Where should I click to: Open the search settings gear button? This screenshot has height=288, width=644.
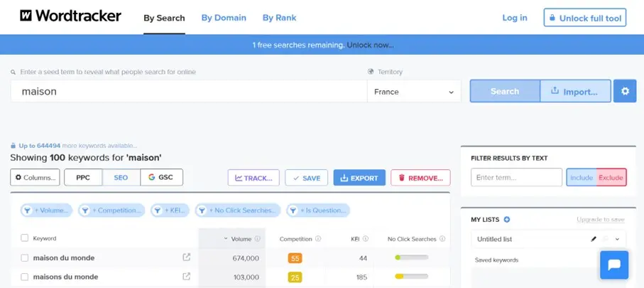(625, 91)
